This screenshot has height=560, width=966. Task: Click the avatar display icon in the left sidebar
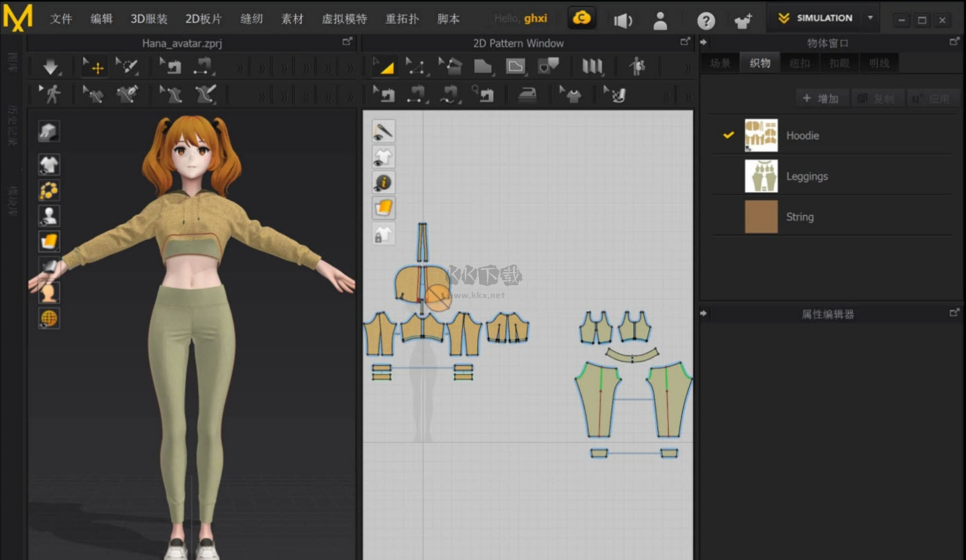coord(48,215)
